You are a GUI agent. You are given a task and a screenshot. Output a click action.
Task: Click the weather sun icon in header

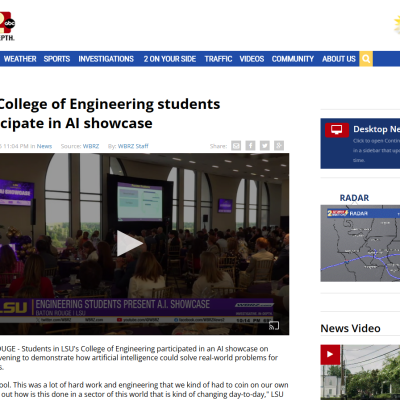point(397,25)
